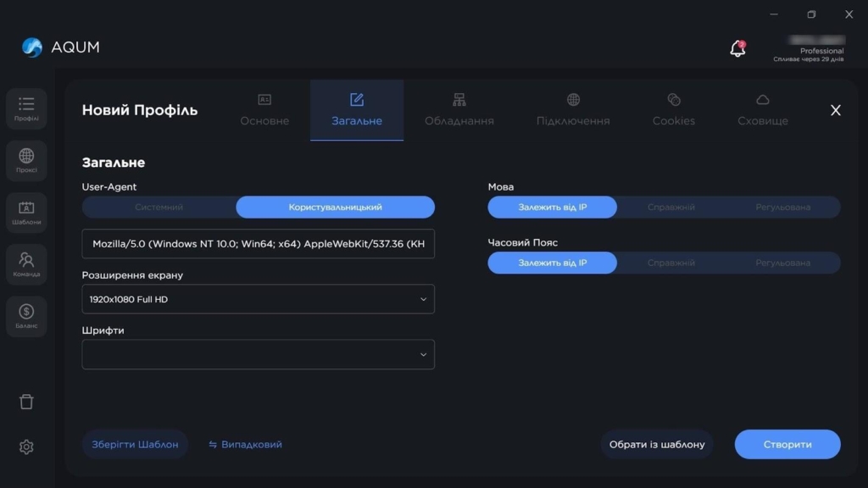Close the Новий Профіль dialog
Image resolution: width=868 pixels, height=488 pixels.
(x=835, y=110)
